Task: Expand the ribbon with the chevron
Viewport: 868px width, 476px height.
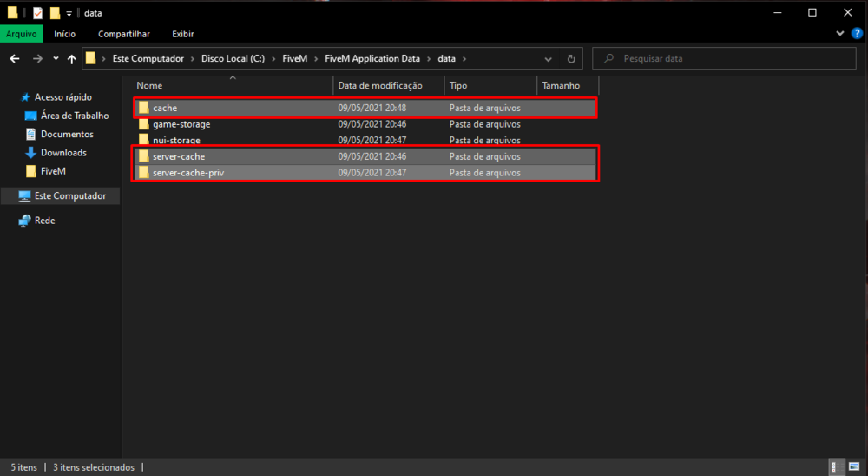Action: [x=840, y=33]
